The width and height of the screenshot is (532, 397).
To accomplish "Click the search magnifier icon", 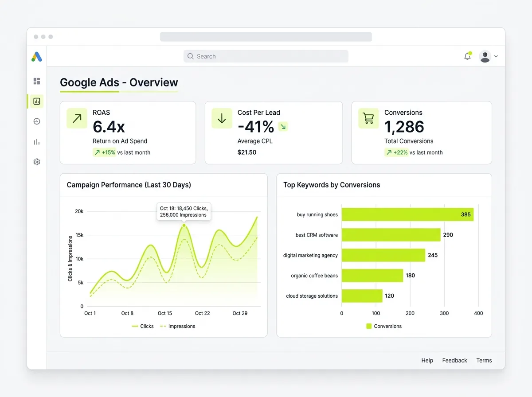I will coord(191,56).
